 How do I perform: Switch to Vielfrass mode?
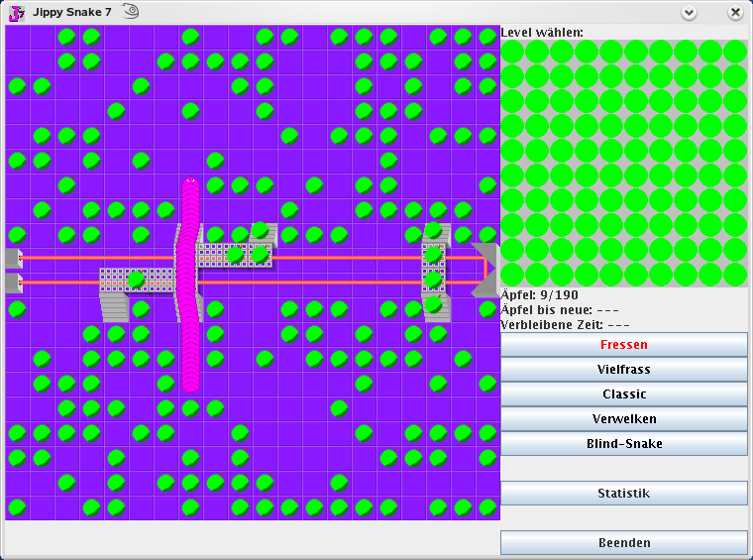tap(624, 370)
